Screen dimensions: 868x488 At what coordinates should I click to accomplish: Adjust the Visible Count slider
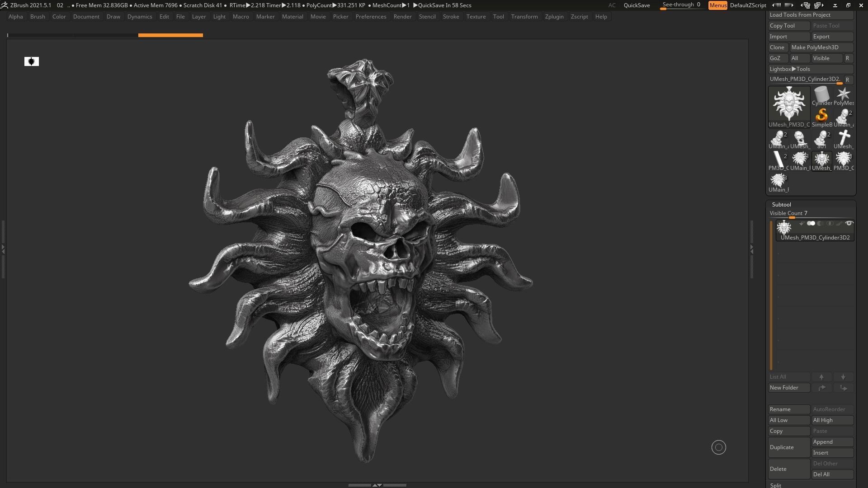[x=811, y=214]
